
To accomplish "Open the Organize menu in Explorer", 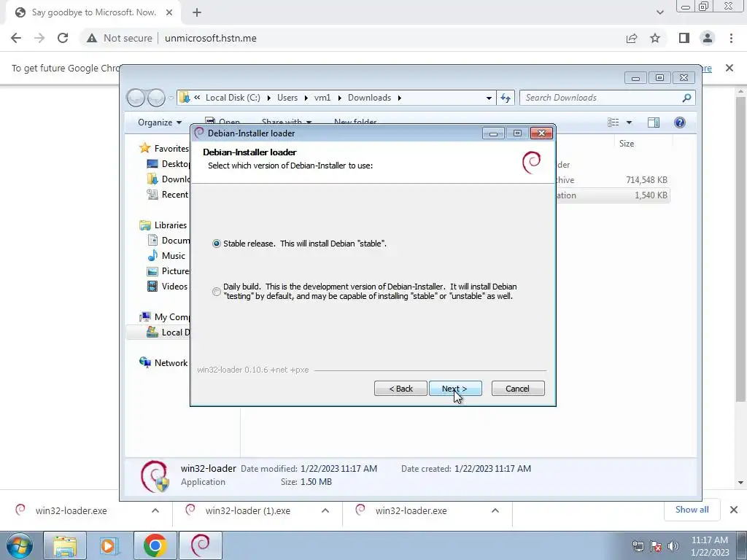I will [160, 122].
